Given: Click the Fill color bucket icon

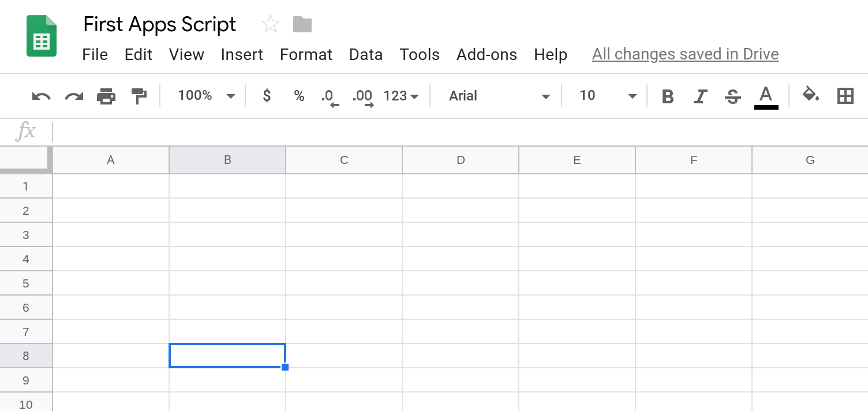Looking at the screenshot, I should tap(811, 94).
